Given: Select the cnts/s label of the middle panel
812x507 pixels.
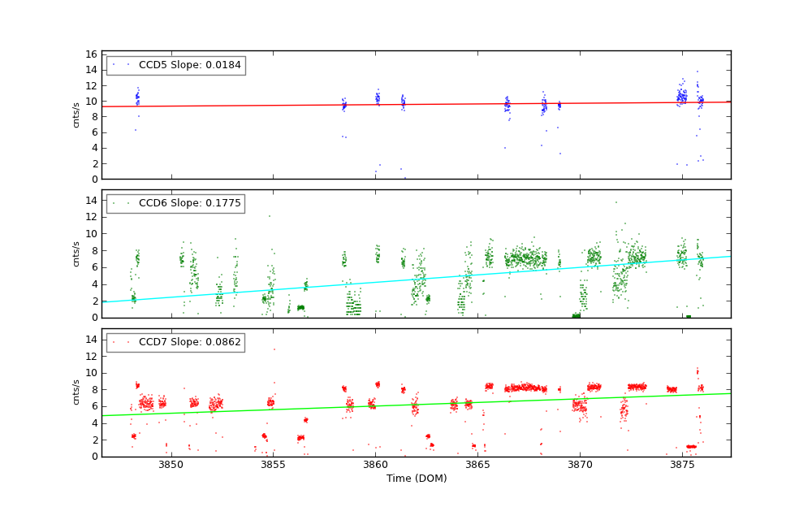Looking at the screenshot, I should tap(76, 253).
